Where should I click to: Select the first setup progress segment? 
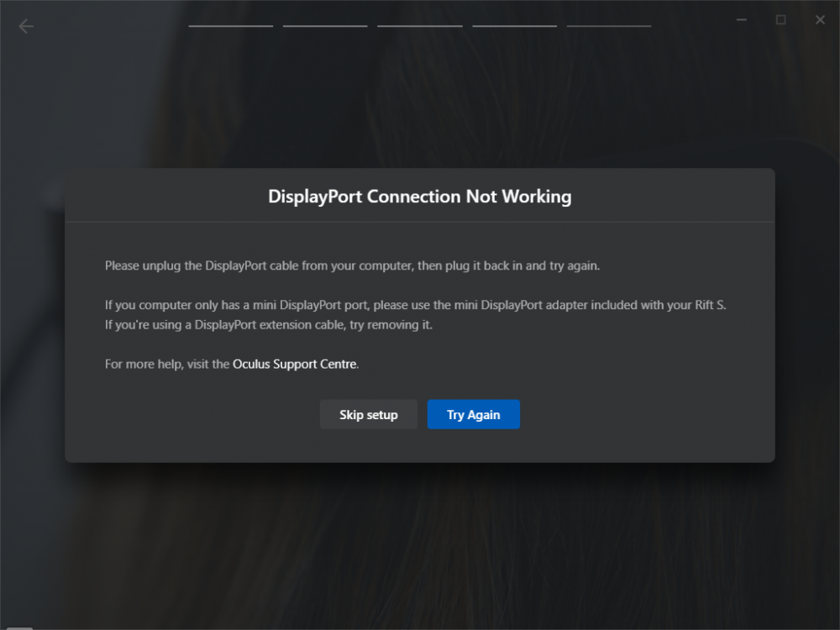point(231,26)
